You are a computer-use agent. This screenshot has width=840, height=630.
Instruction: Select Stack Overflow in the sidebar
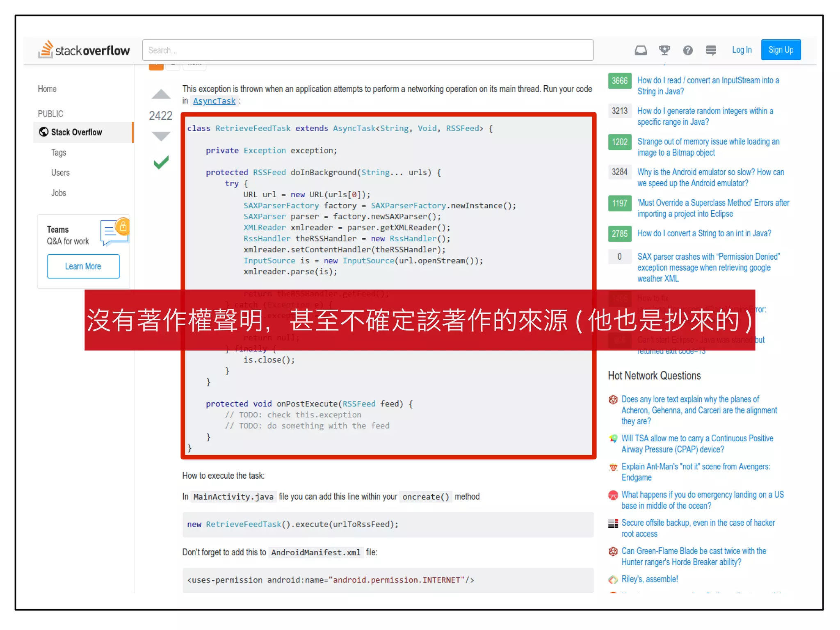click(x=76, y=132)
